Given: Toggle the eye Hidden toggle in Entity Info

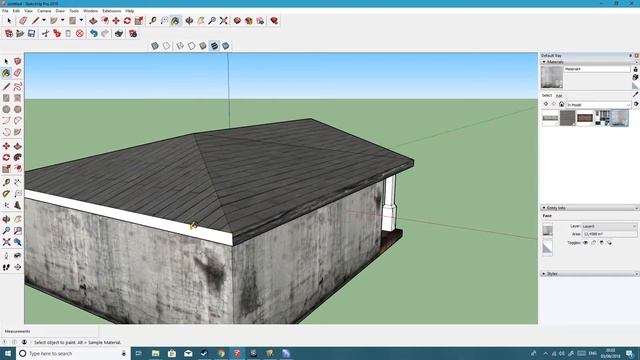Looking at the screenshot, I should click(585, 242).
